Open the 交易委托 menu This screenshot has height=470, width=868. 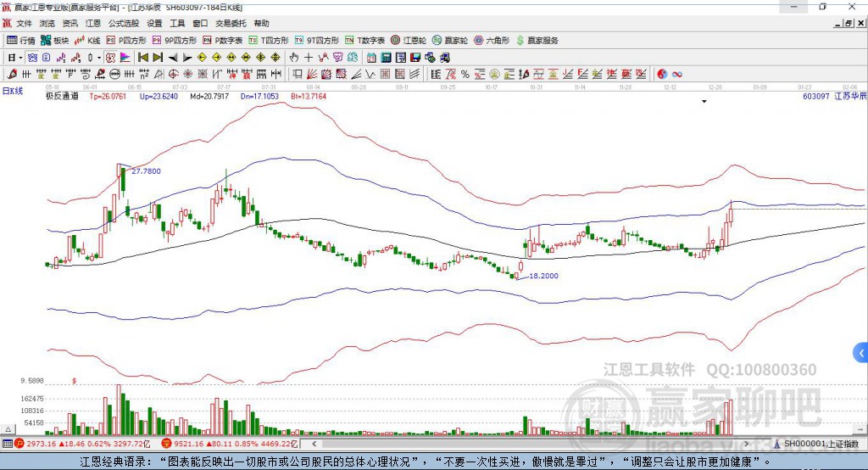pos(231,23)
